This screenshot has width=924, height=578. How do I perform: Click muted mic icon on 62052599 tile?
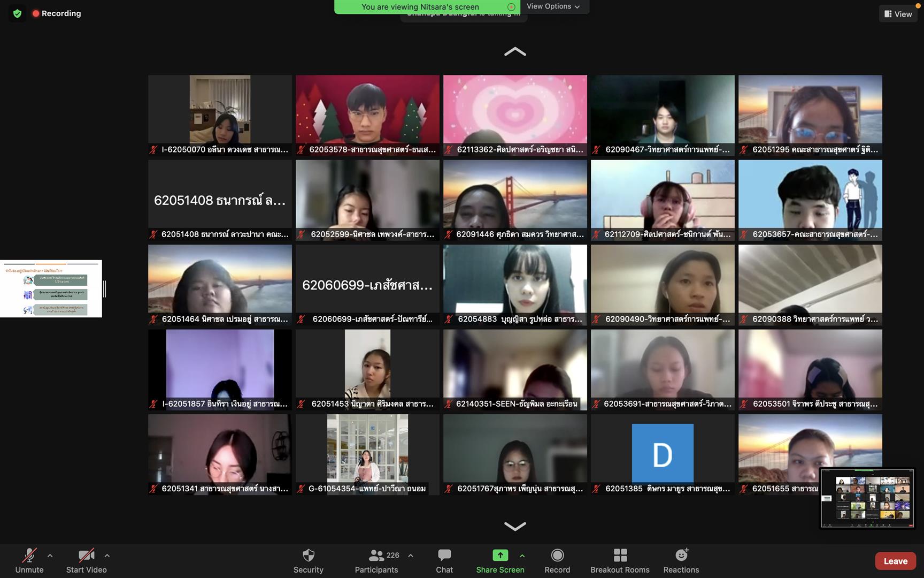click(x=301, y=234)
